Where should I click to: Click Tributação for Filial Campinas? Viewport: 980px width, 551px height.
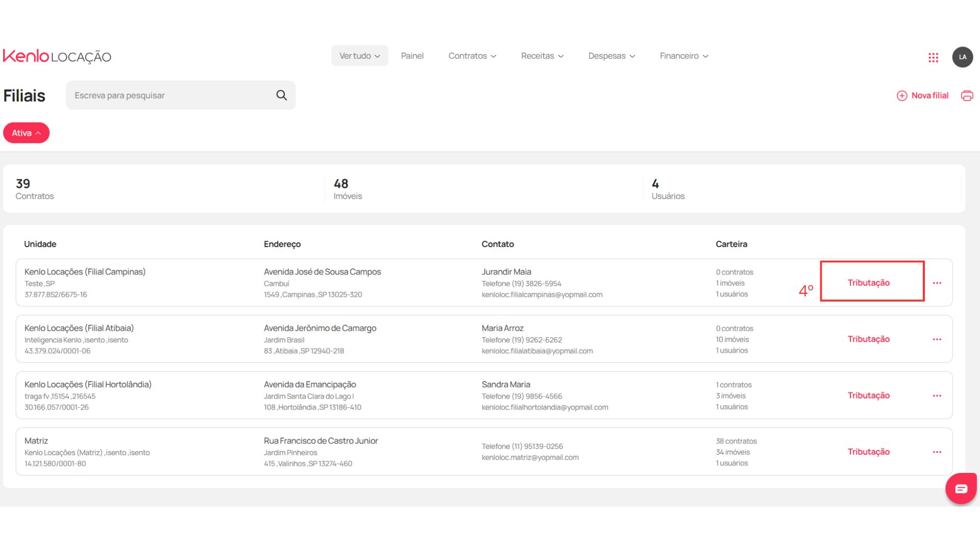(x=868, y=283)
